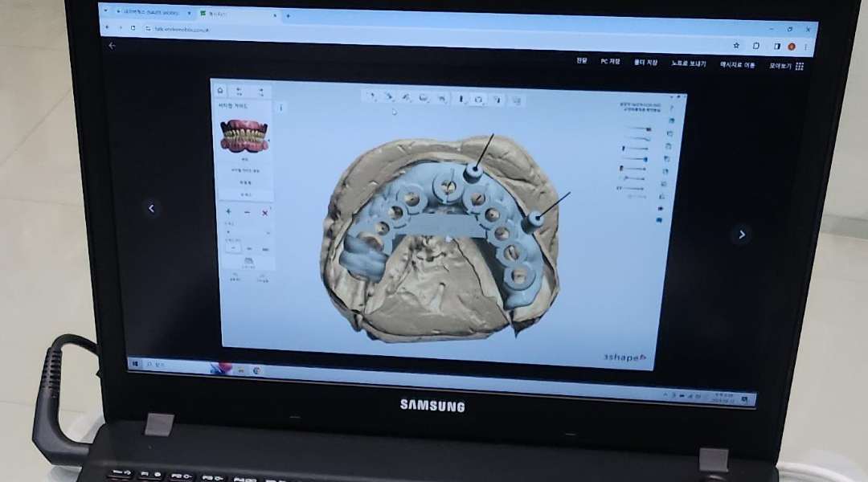Click the blue plus icon in left panel
This screenshot has width=868, height=482.
coord(228,212)
